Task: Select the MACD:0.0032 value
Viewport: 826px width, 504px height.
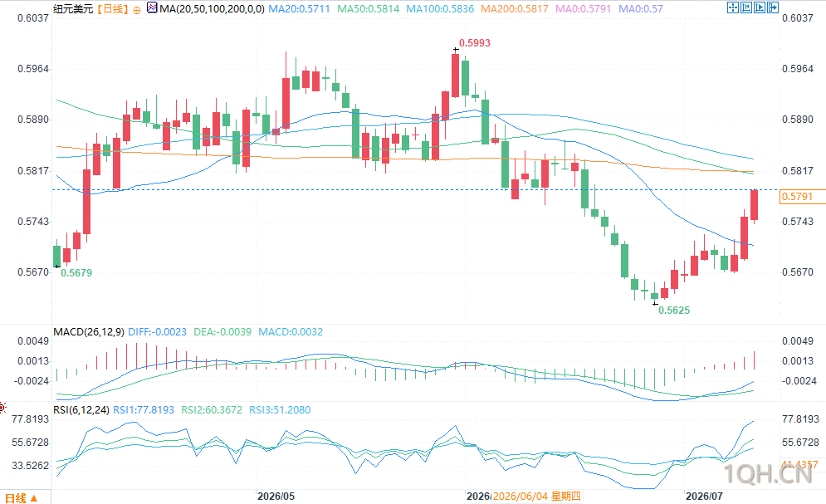Action: coord(291,332)
